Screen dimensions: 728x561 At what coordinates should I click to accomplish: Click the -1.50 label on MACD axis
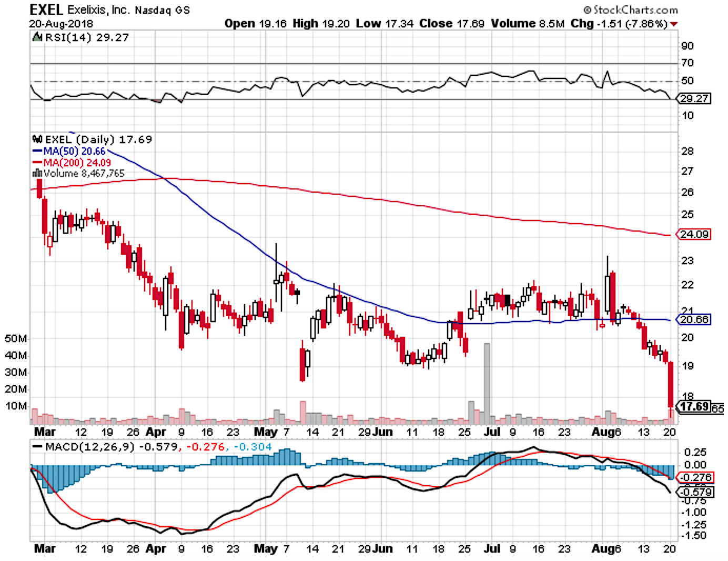point(694,535)
